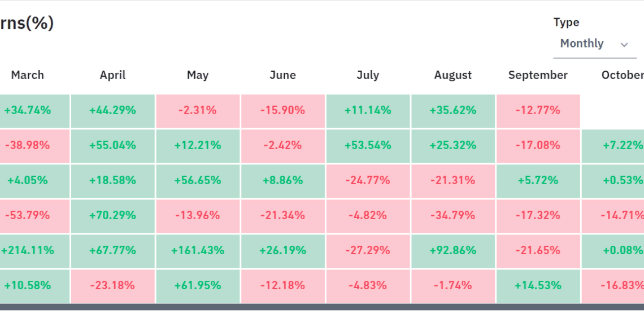The width and height of the screenshot is (644, 322).
Task: Click the September column header
Action: point(537,75)
